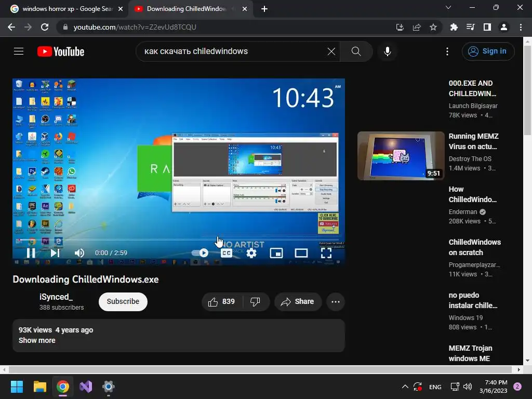
Task: Open Chrome media controls
Action: [x=470, y=27]
